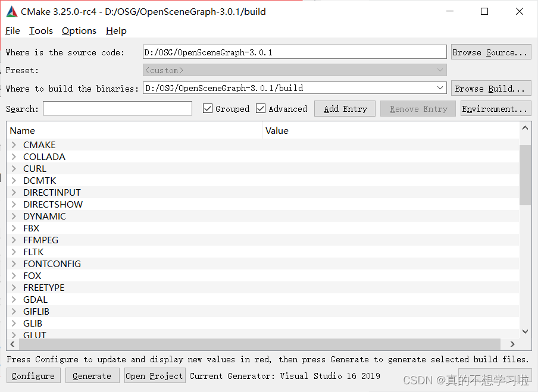538x392 pixels.
Task: Open the Preset dropdown
Action: pos(440,70)
